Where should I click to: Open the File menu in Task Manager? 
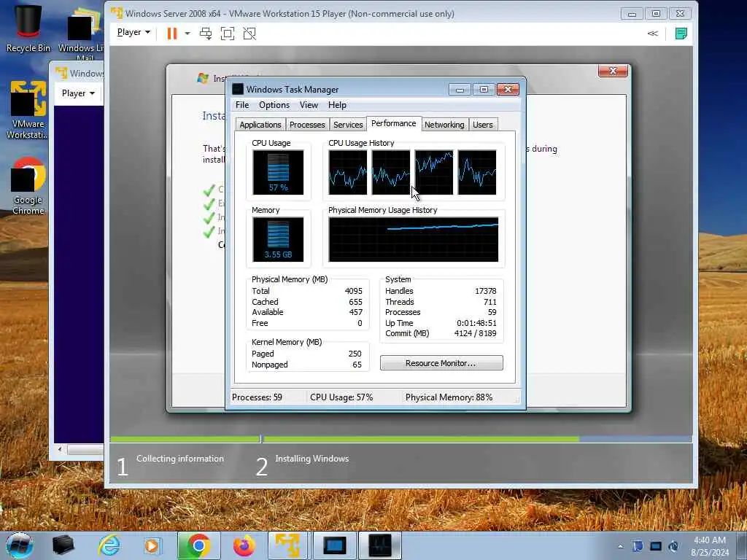(242, 105)
